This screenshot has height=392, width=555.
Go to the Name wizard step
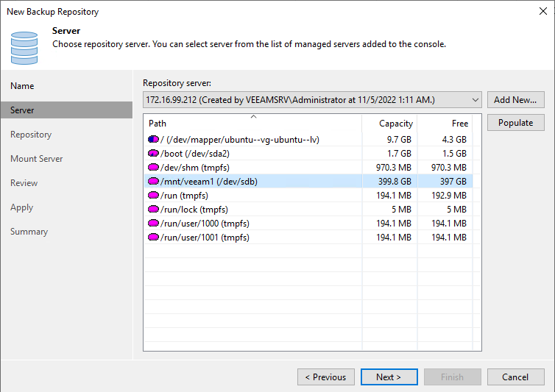pyautogui.click(x=22, y=86)
